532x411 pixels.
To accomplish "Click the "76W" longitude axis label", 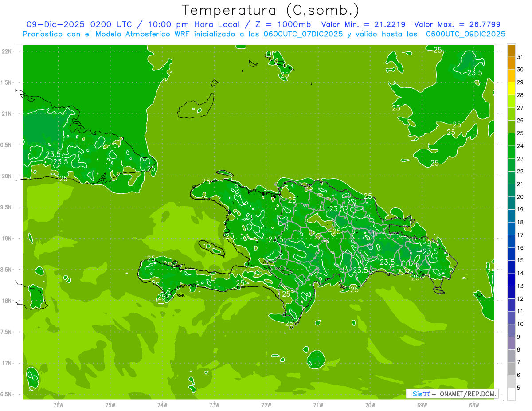I will coord(58,405).
